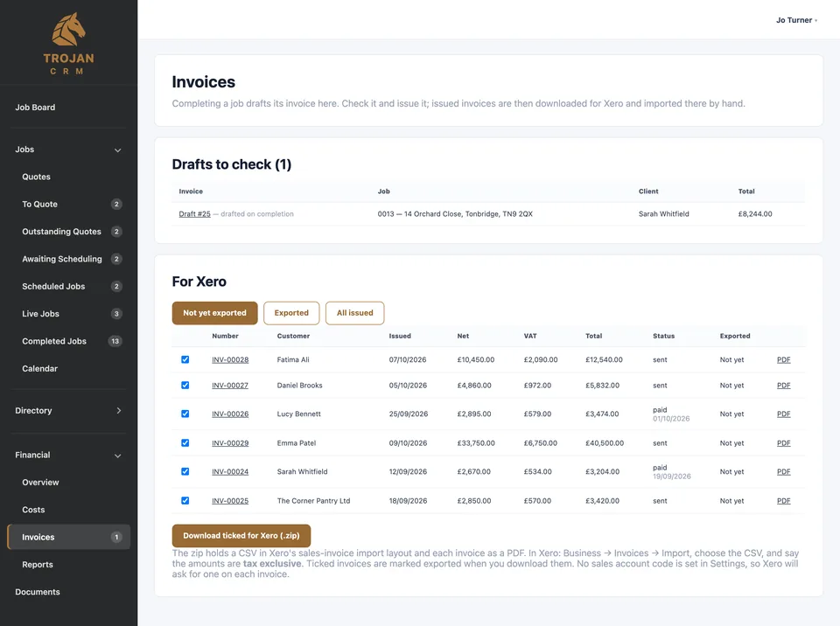Open Scheduled Jobs
840x626 pixels.
click(53, 287)
